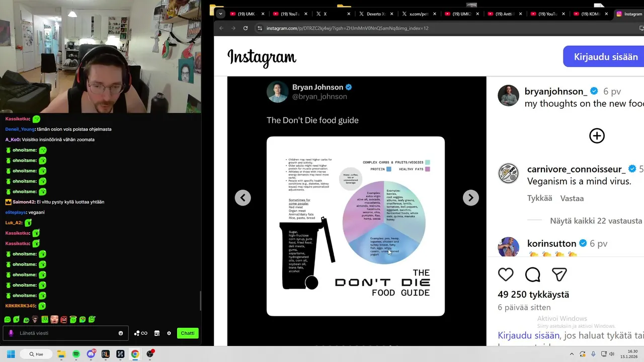Open the volume control in system tray
Viewport: 644px width, 362px height.
(612, 354)
